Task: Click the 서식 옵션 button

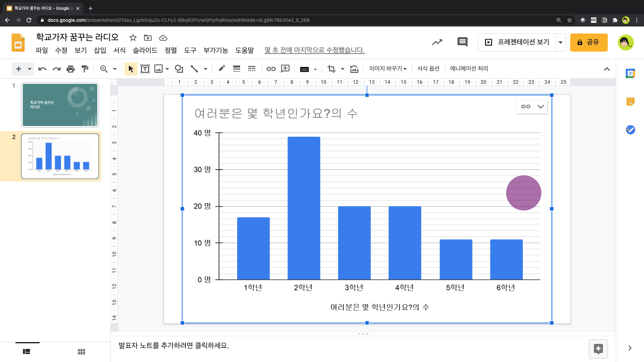Action: pos(428,69)
